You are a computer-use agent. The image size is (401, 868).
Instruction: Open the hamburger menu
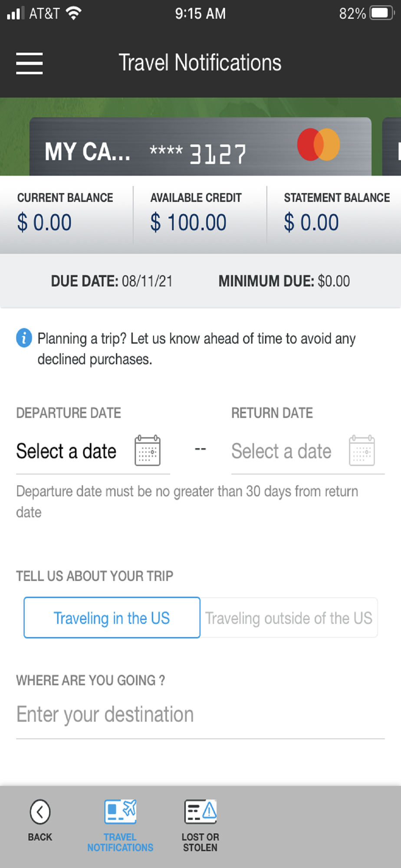[x=29, y=63]
